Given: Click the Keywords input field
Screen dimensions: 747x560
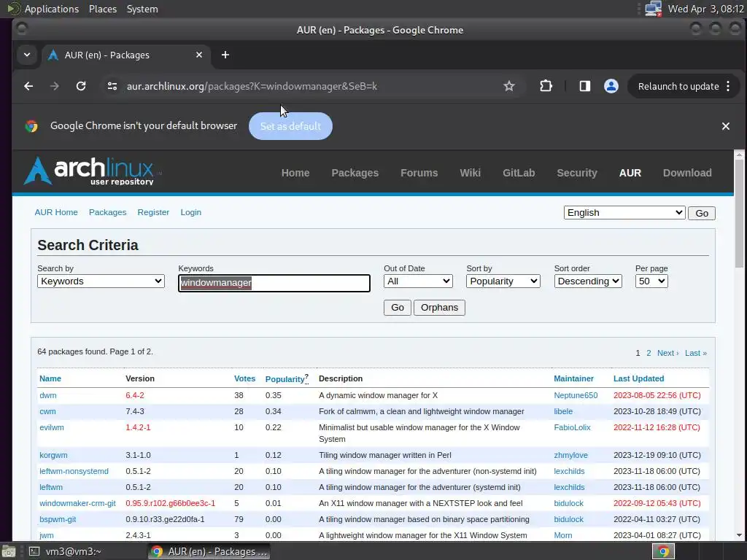Looking at the screenshot, I should point(274,283).
